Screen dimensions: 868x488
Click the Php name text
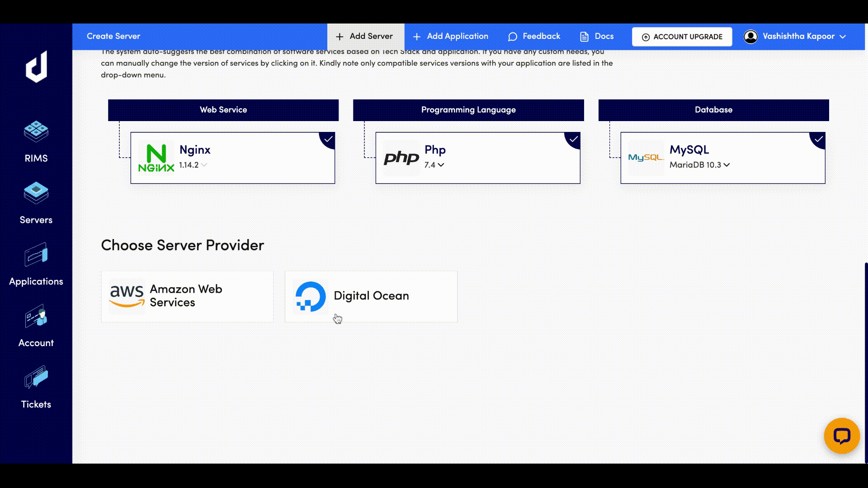[435, 150]
